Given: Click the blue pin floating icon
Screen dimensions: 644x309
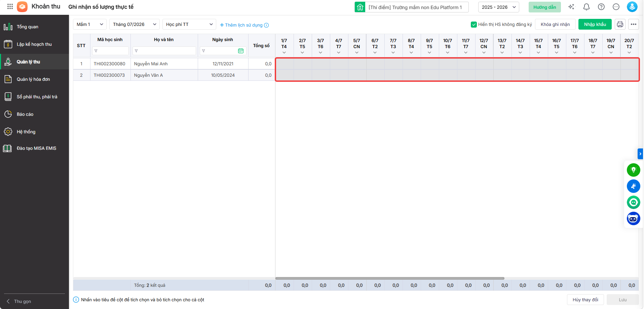Looking at the screenshot, I should click(x=634, y=186).
